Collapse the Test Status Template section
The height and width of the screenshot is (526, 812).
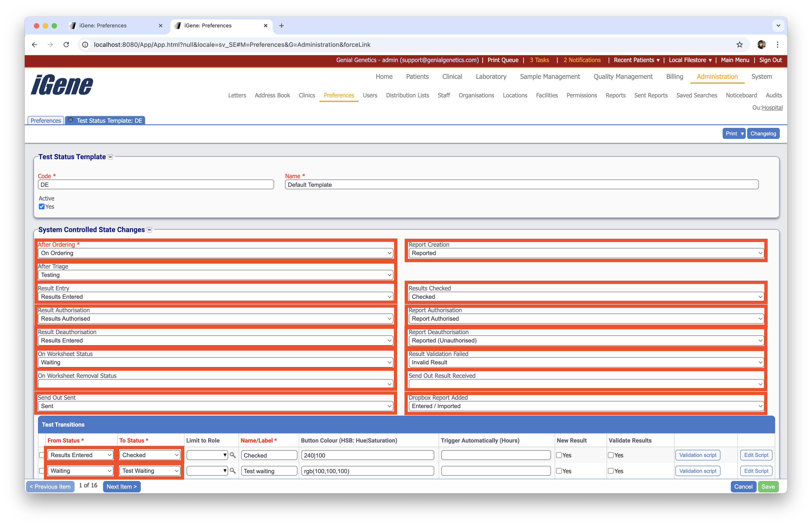pos(111,157)
